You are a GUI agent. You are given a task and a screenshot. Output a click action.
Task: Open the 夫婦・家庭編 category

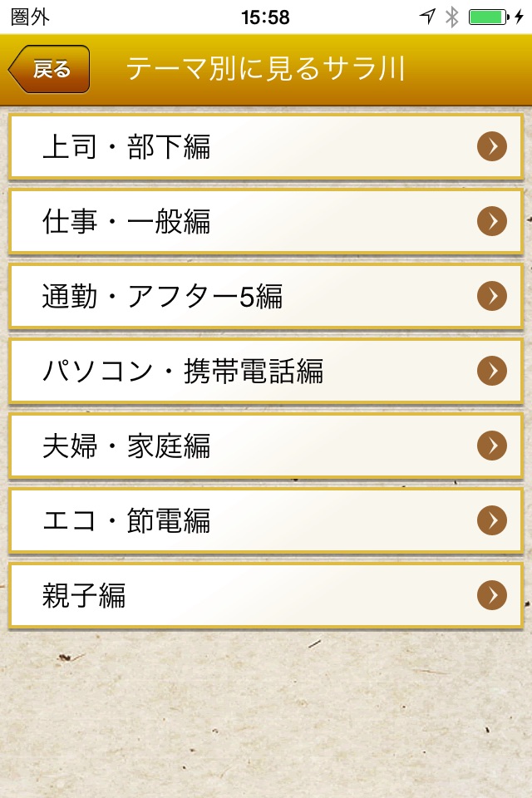(249, 446)
